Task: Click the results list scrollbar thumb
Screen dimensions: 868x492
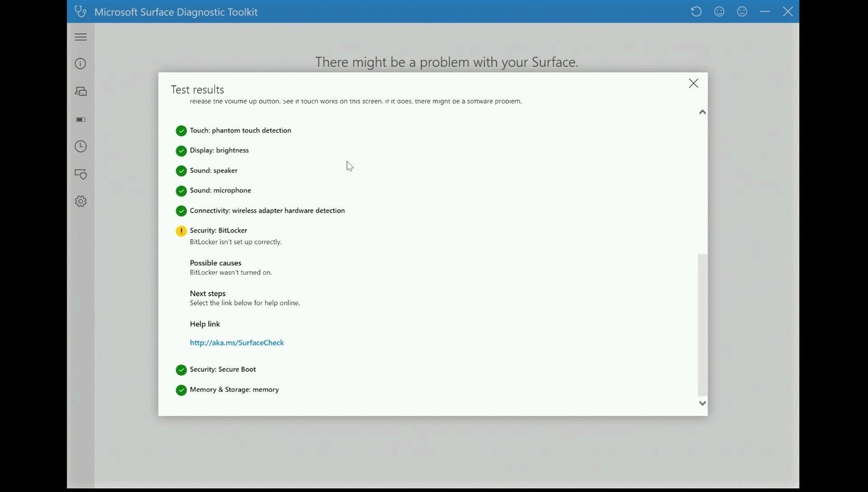Action: pyautogui.click(x=703, y=325)
